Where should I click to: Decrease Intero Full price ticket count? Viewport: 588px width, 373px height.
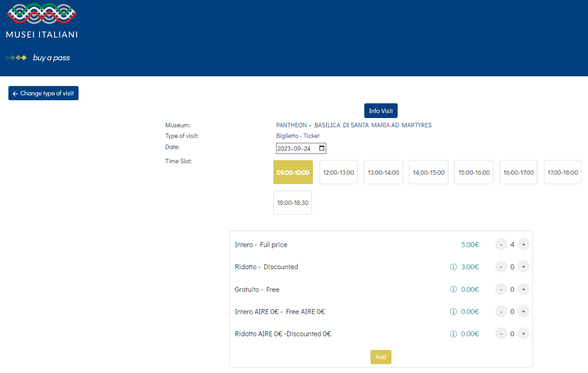[x=501, y=244]
